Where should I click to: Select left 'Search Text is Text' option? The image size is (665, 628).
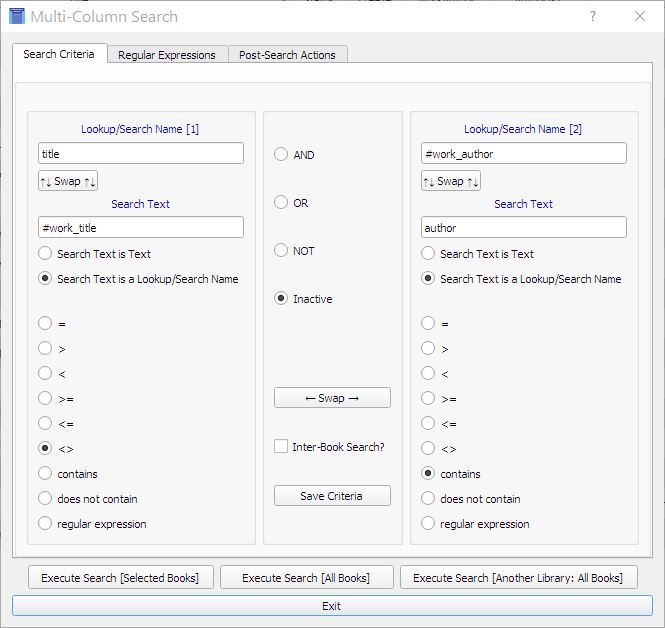tap(45, 254)
